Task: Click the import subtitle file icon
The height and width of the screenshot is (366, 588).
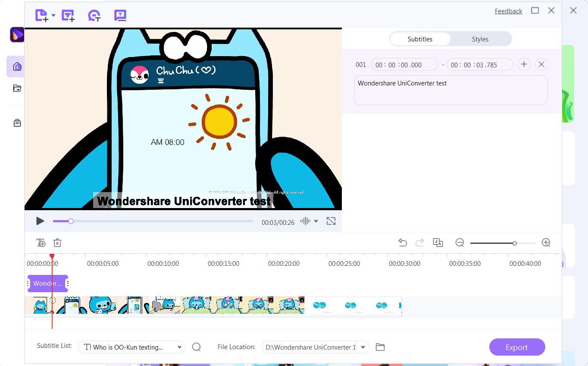Action: pyautogui.click(x=41, y=16)
